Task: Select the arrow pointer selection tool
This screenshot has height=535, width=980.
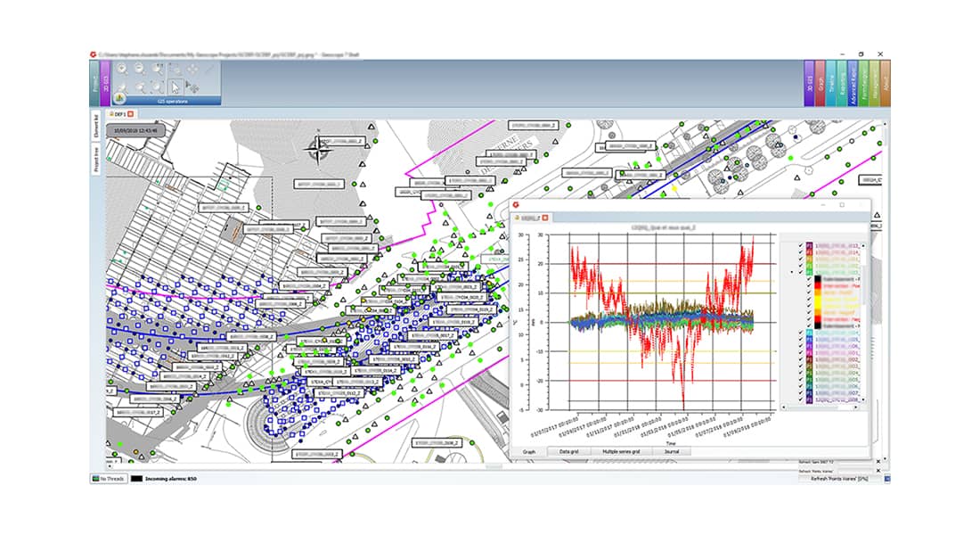Action: [175, 87]
